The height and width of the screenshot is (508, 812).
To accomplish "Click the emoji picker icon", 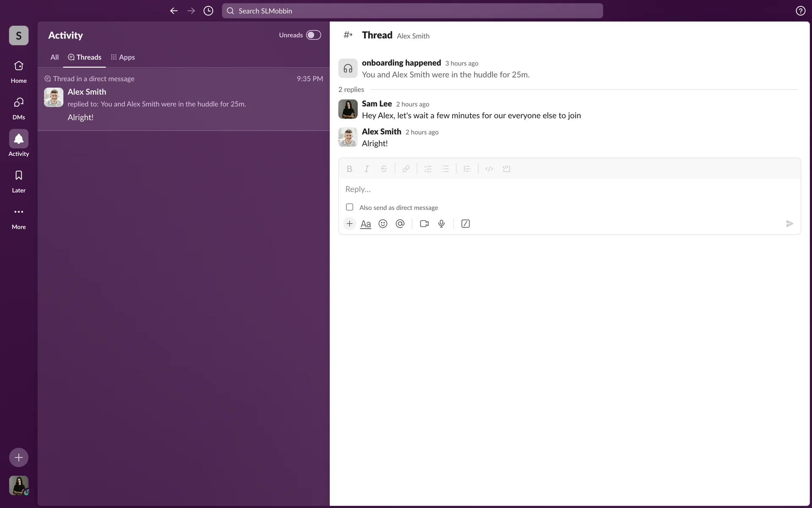I will (x=383, y=224).
